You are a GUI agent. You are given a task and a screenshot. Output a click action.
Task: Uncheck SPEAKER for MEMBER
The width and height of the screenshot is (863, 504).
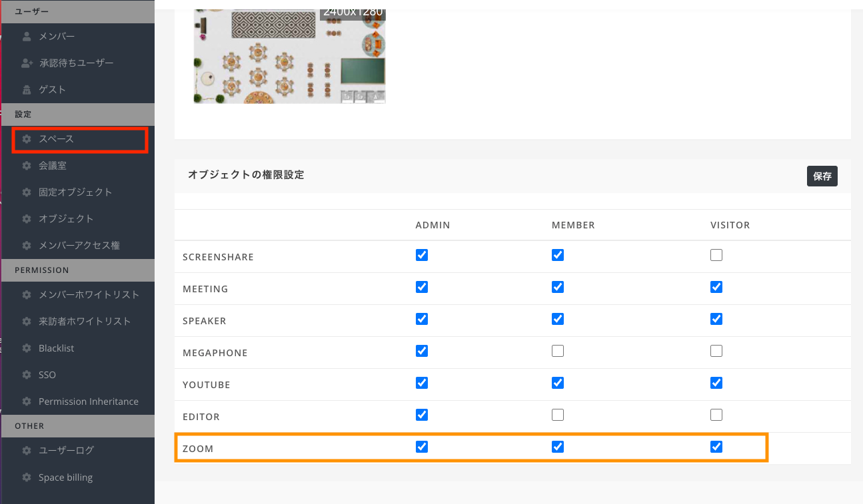point(558,319)
